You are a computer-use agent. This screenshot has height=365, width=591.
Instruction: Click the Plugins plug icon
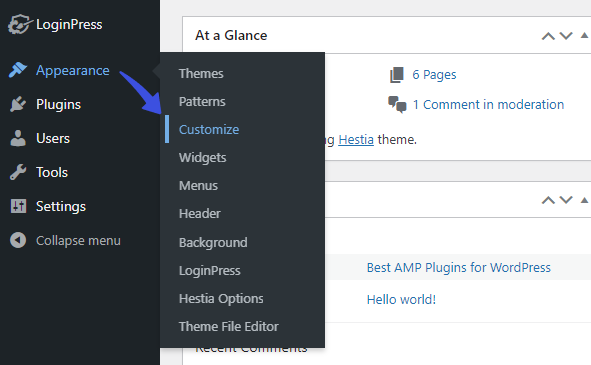pyautogui.click(x=18, y=104)
